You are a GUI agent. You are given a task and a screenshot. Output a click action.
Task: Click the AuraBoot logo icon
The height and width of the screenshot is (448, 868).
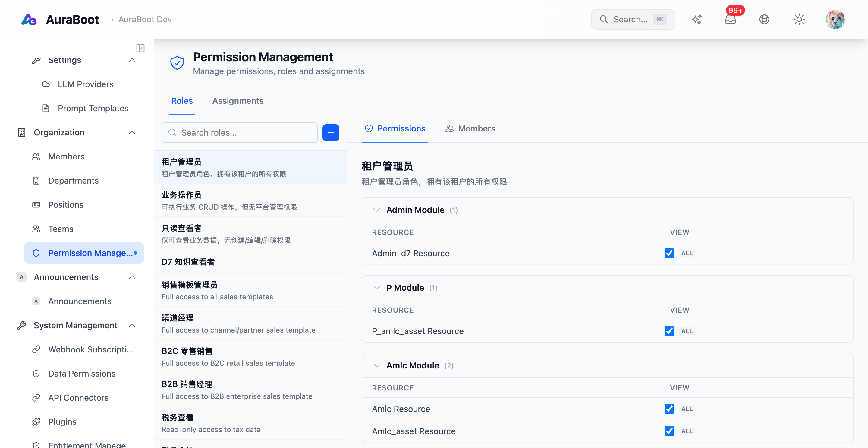pyautogui.click(x=29, y=20)
